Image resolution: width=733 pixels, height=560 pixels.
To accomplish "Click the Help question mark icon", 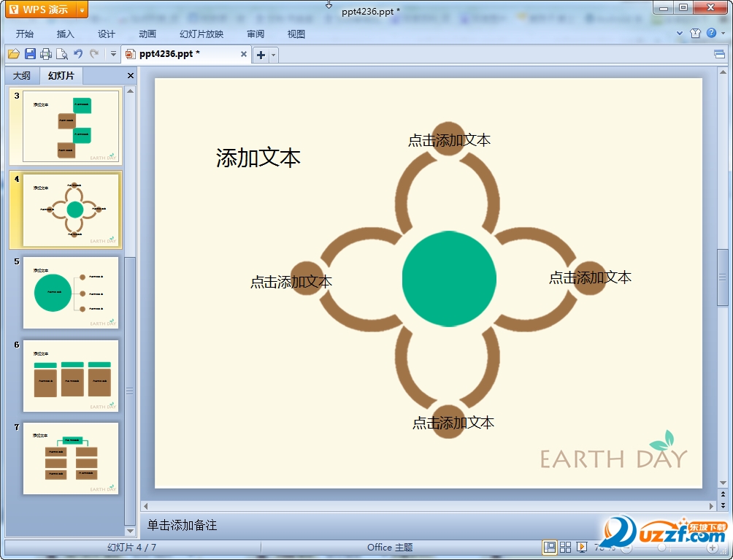I will pos(711,34).
